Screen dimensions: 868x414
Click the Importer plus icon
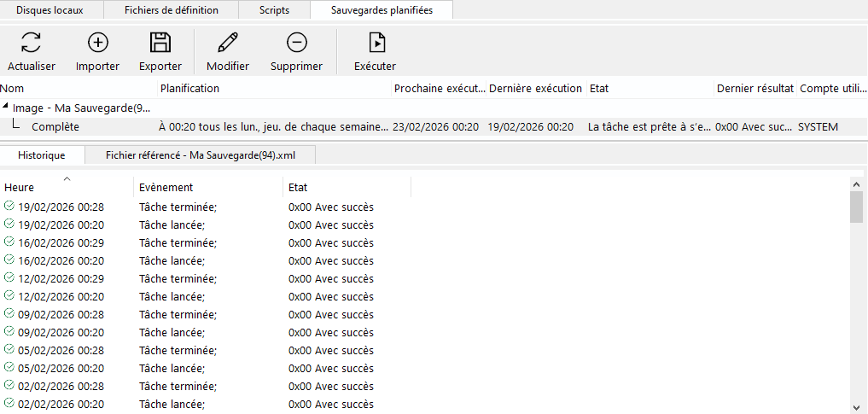[98, 42]
